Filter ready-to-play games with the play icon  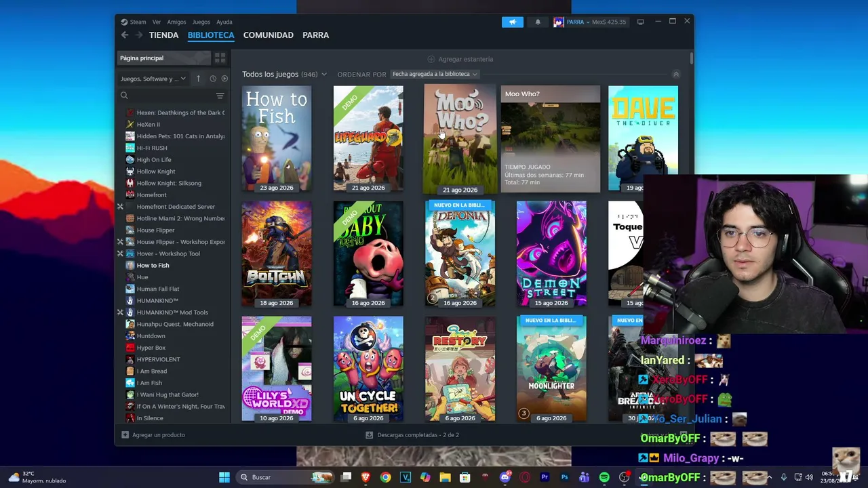pyautogui.click(x=224, y=79)
